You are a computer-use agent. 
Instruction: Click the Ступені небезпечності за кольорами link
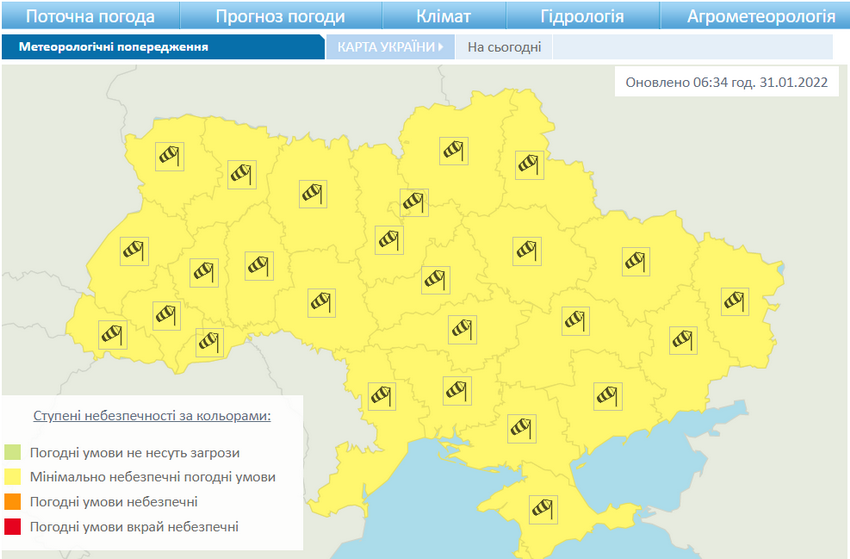152,414
